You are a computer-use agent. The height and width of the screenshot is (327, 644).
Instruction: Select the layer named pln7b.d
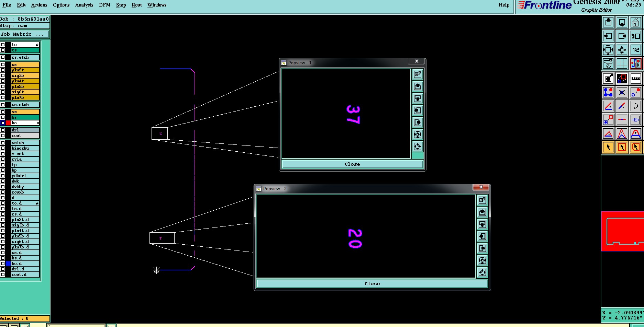(x=25, y=247)
